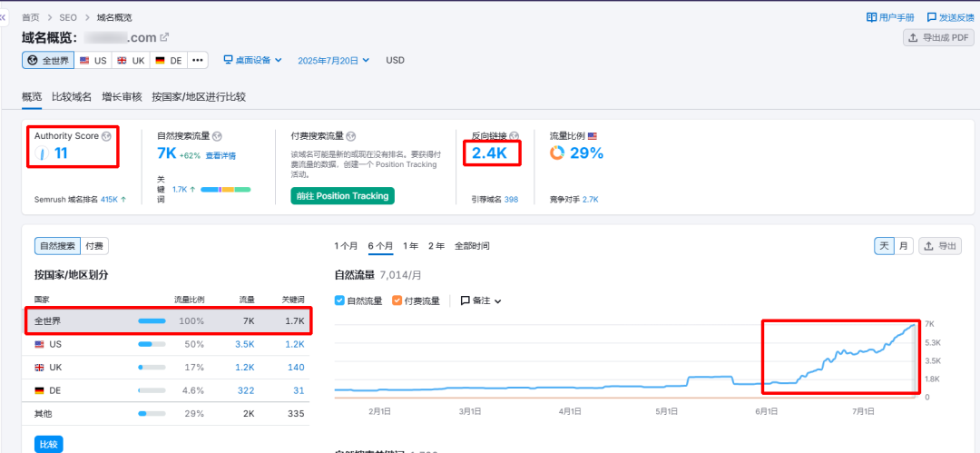Open the US traffic value 3.5K

pos(244,344)
